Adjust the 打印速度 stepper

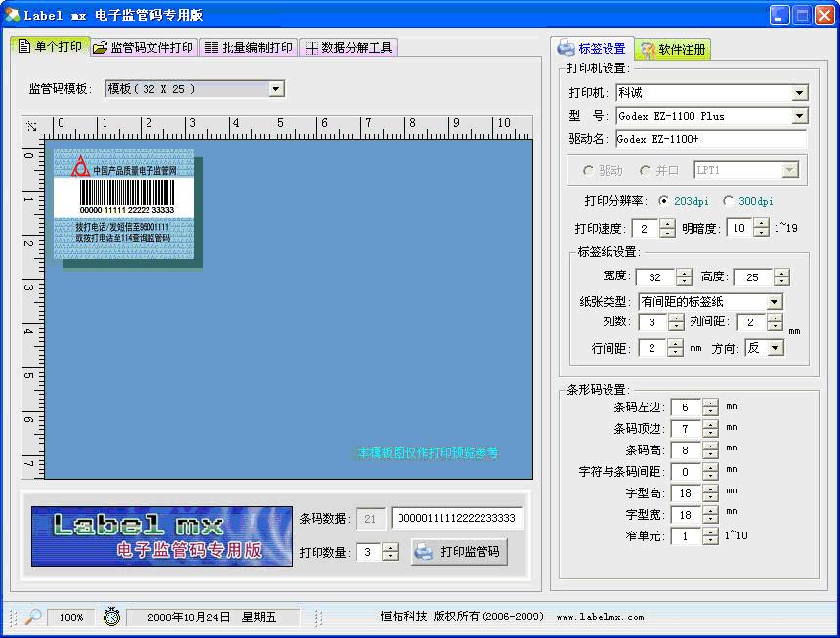click(667, 229)
